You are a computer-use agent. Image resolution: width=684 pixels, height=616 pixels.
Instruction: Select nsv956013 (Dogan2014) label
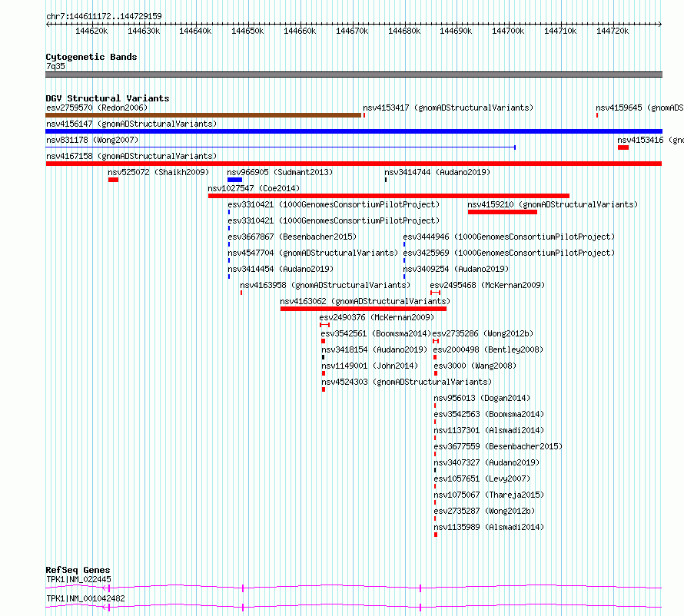482,398
